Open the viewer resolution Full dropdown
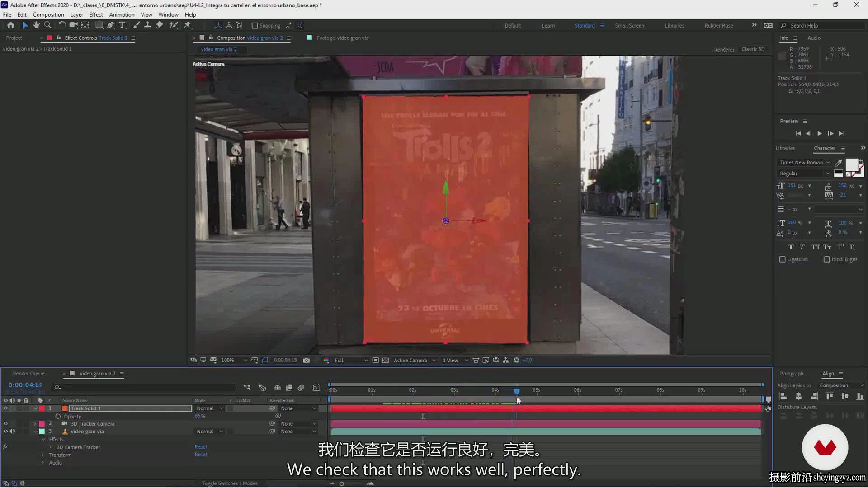 (x=351, y=360)
